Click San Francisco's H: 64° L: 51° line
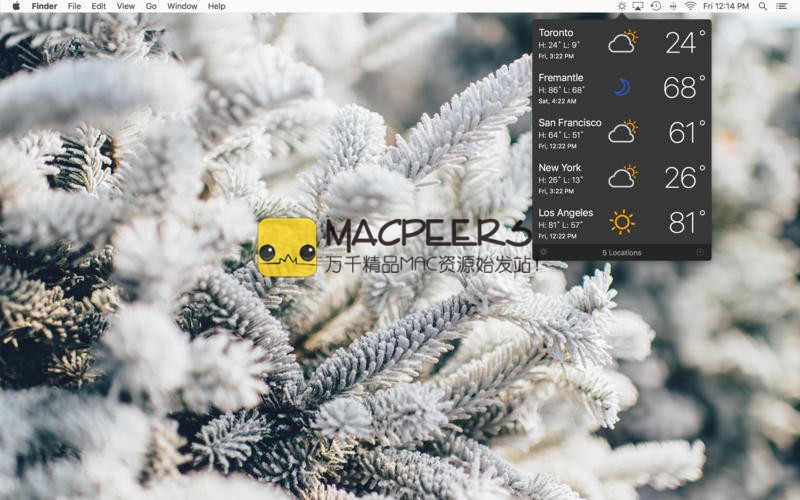Image resolution: width=800 pixels, height=500 pixels. [x=561, y=135]
